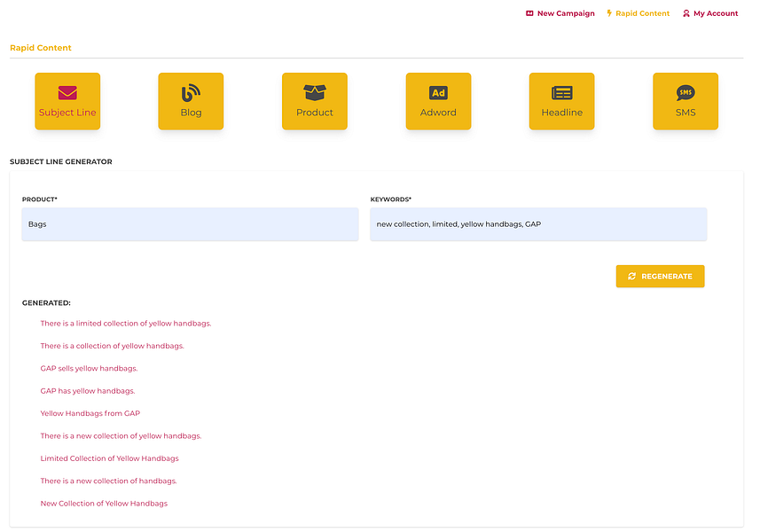Select 'There is a limited collection of yellow handbags.'

click(126, 323)
